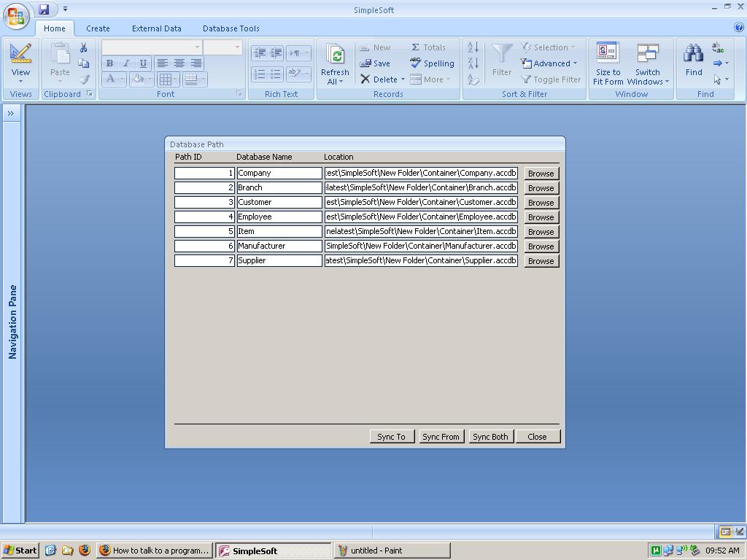This screenshot has width=747, height=560.
Task: Click the Format Painter brush icon
Action: pyautogui.click(x=84, y=79)
